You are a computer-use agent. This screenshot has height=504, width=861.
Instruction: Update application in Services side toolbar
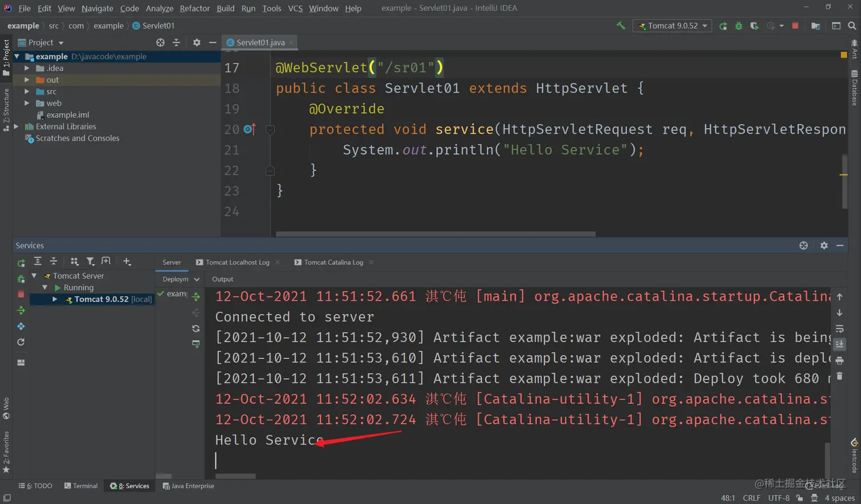pos(21,342)
